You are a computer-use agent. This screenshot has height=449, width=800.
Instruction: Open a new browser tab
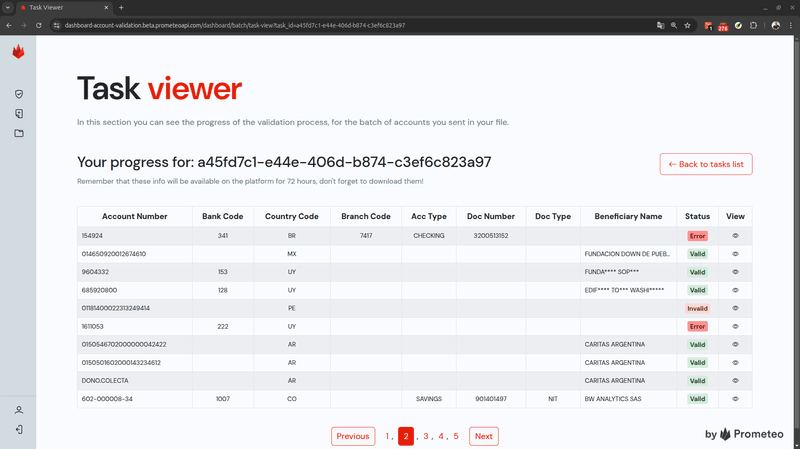coord(121,7)
